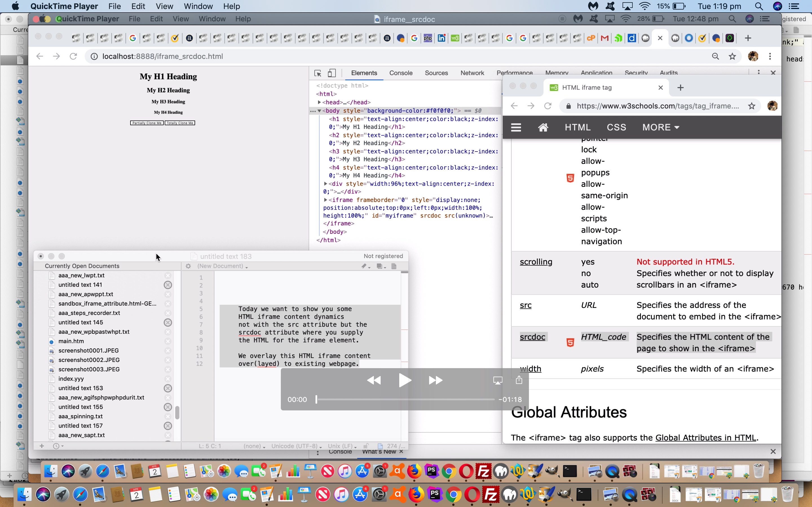812x507 pixels.
Task: Open the MORE dropdown on W3Schools
Action: [660, 127]
